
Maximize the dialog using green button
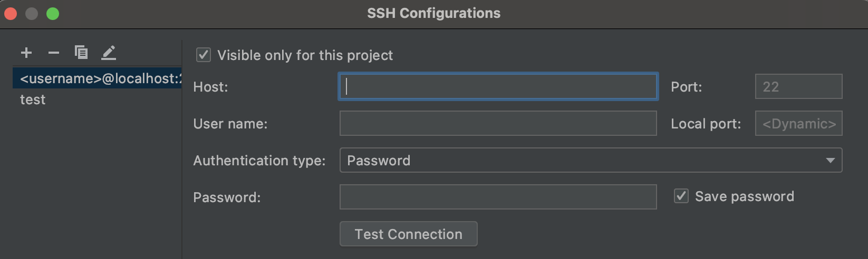pos(53,14)
